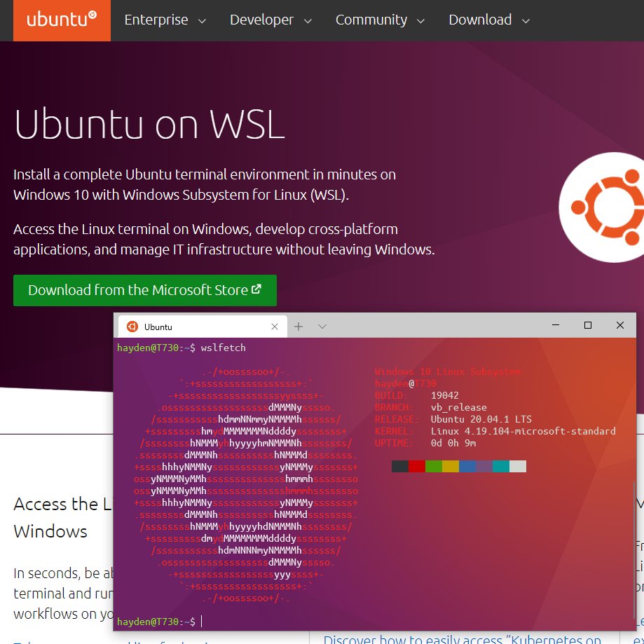Click 'Linux 4.19.104-microsoft-standard' kernel text
This screenshot has width=644, height=644.
523,431
